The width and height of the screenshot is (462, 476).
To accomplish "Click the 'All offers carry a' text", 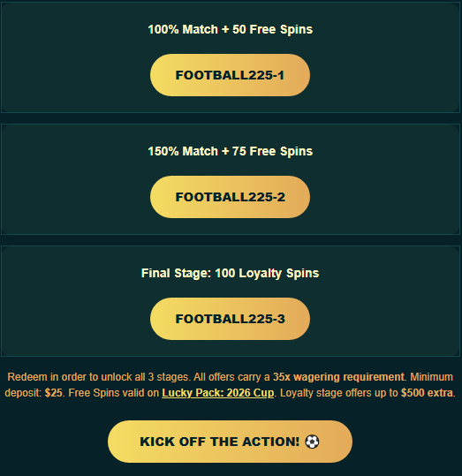I will click(x=231, y=377).
